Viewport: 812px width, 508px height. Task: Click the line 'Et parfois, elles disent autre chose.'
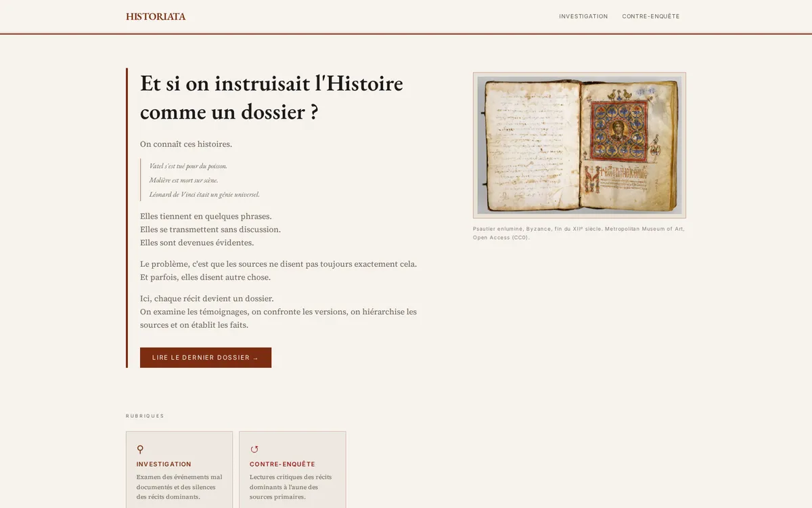point(205,277)
